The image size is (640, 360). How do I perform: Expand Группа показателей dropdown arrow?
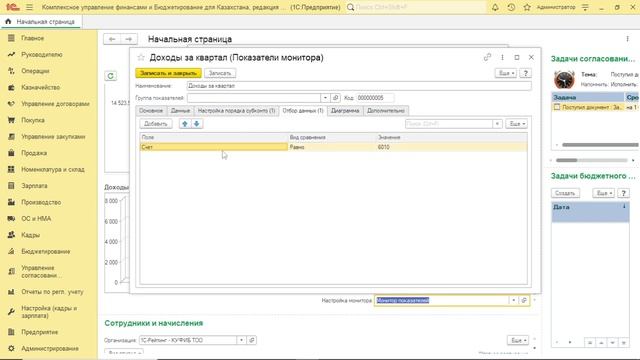pyautogui.click(x=325, y=98)
